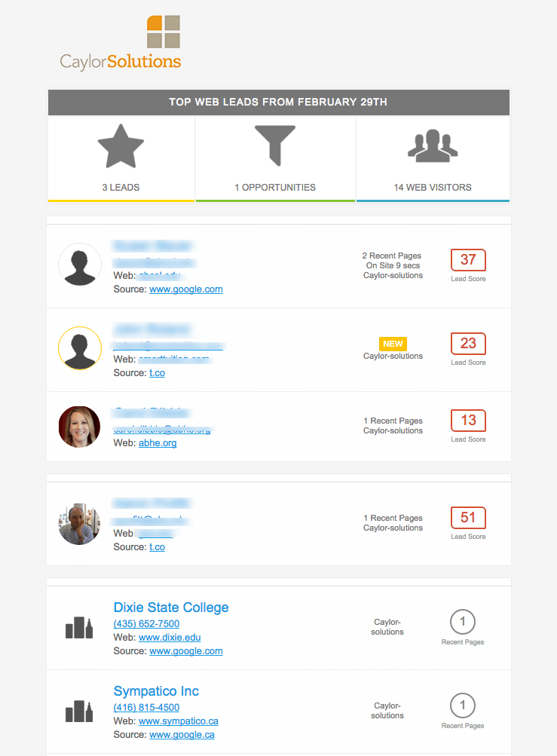Click the phone number (435) 652-7500
557x756 pixels.
[x=146, y=623]
